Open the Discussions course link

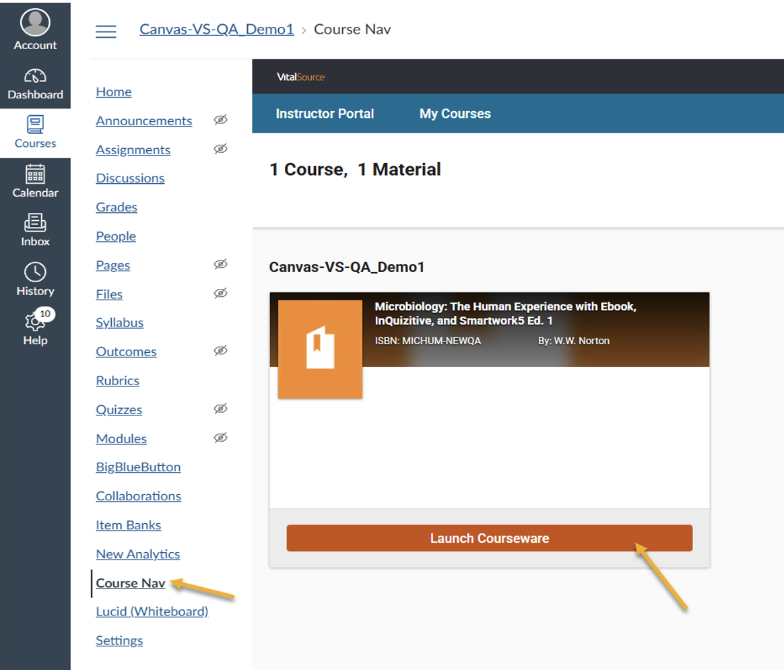click(x=130, y=178)
